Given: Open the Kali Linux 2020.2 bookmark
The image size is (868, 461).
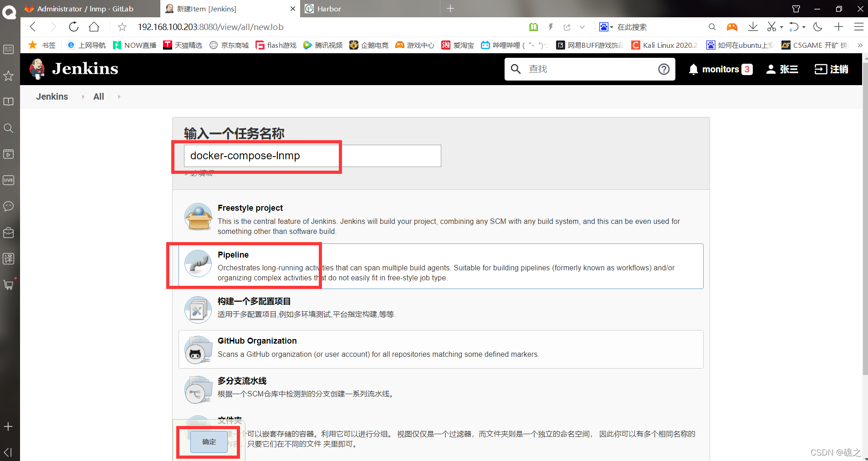Looking at the screenshot, I should point(664,45).
